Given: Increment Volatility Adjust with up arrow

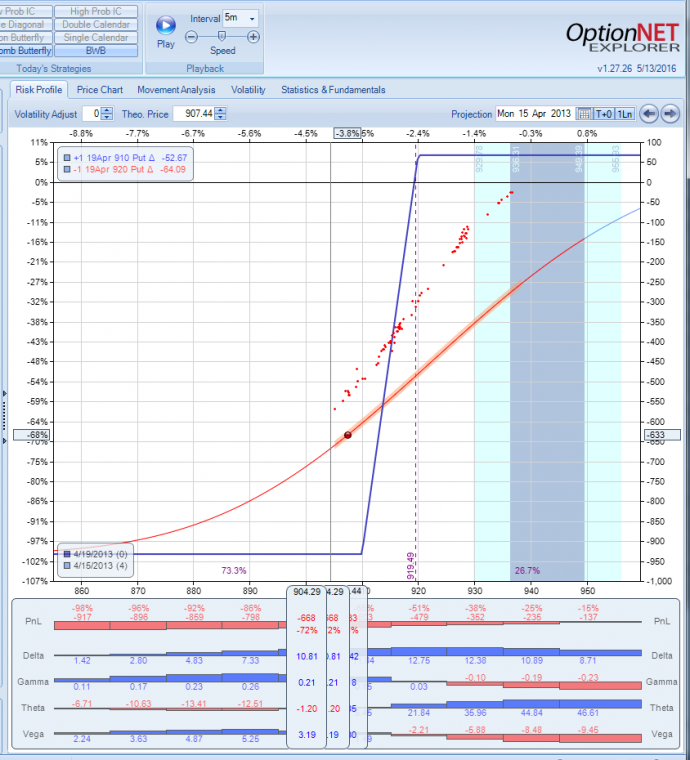Looking at the screenshot, I should click(x=107, y=111).
